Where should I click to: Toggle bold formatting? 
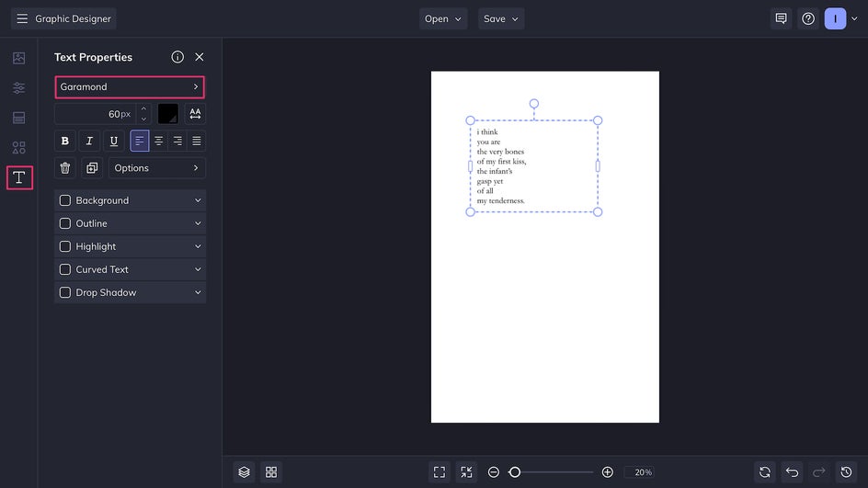[x=64, y=142]
